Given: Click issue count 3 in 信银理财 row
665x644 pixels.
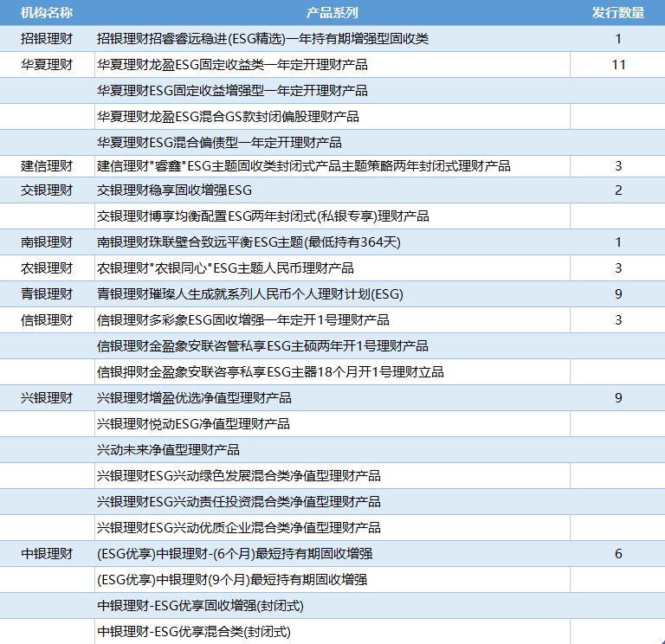Looking at the screenshot, I should click(618, 319).
